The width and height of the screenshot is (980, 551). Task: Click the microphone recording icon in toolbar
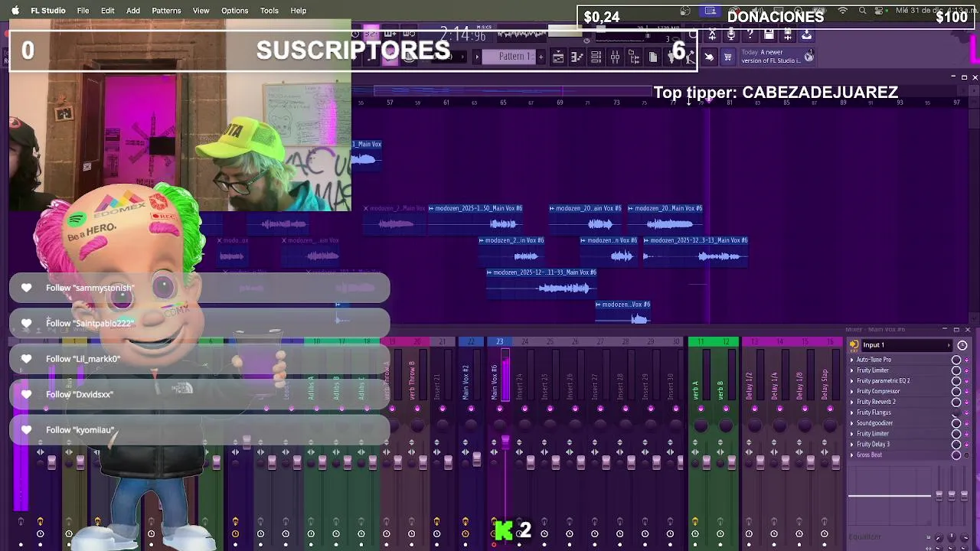(731, 34)
